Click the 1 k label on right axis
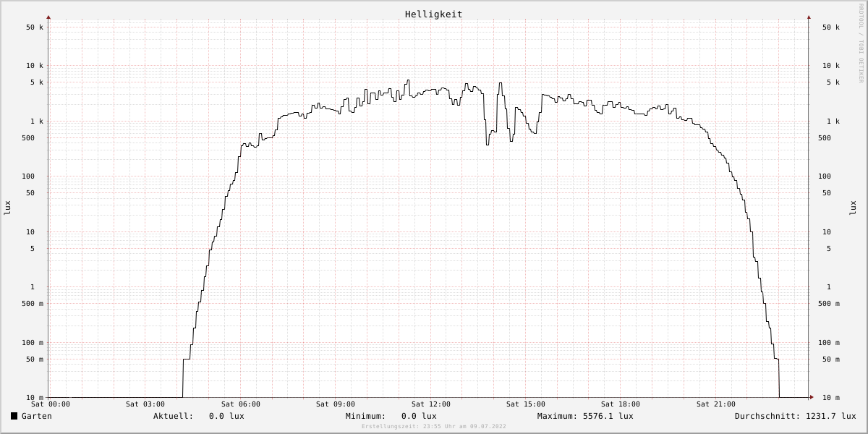The image size is (868, 434). tap(833, 122)
